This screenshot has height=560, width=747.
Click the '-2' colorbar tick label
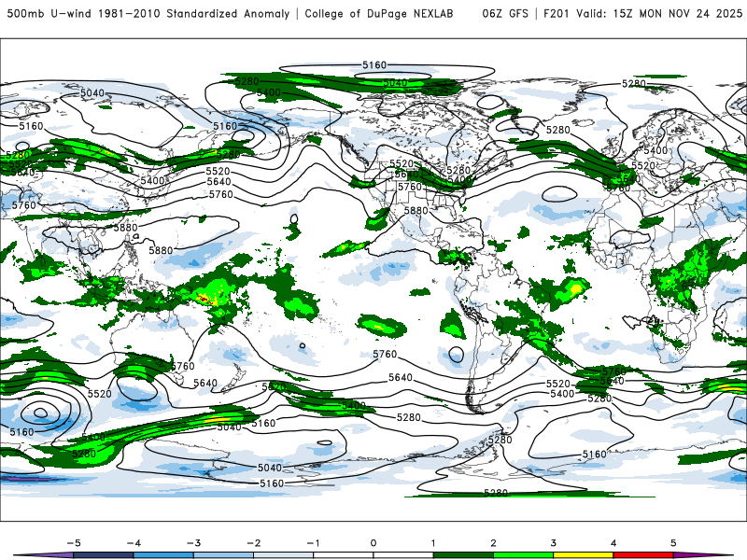tap(253, 543)
